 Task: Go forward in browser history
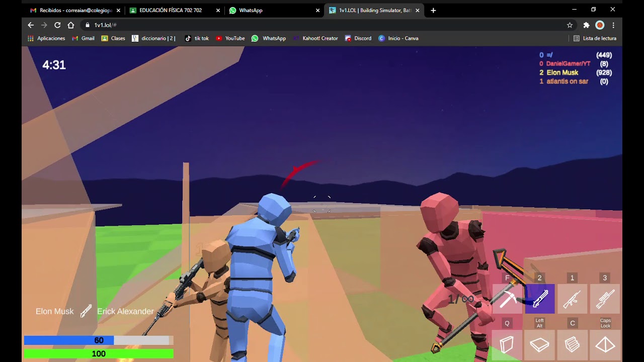click(44, 25)
